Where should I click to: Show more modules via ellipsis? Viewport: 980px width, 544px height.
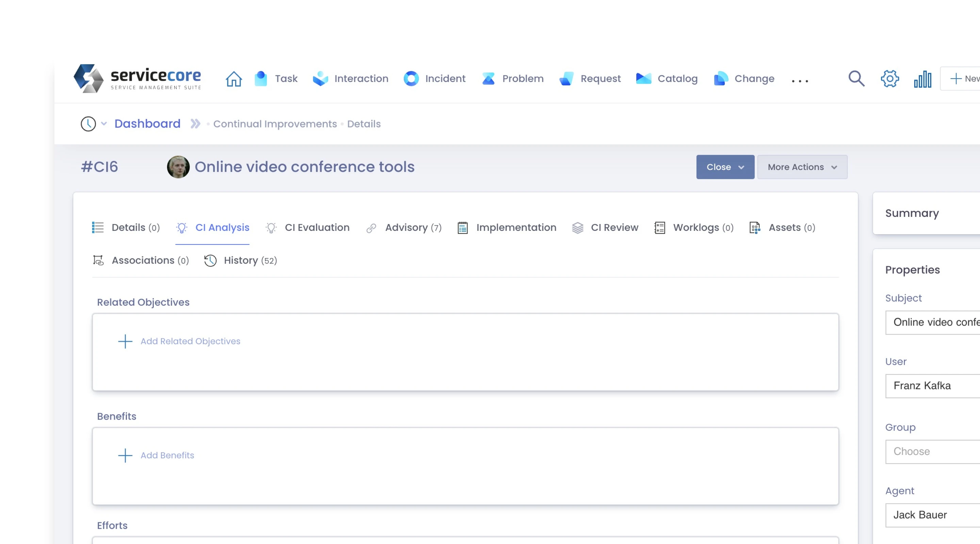pos(800,81)
